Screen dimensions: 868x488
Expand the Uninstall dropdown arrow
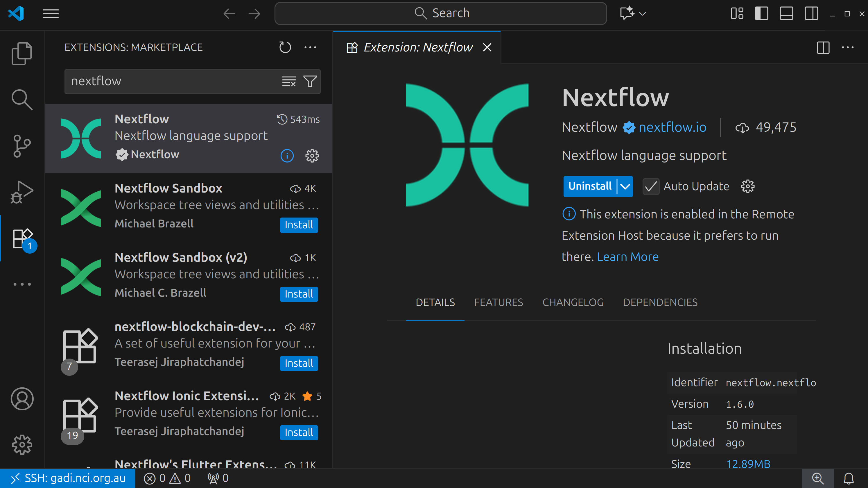point(625,186)
